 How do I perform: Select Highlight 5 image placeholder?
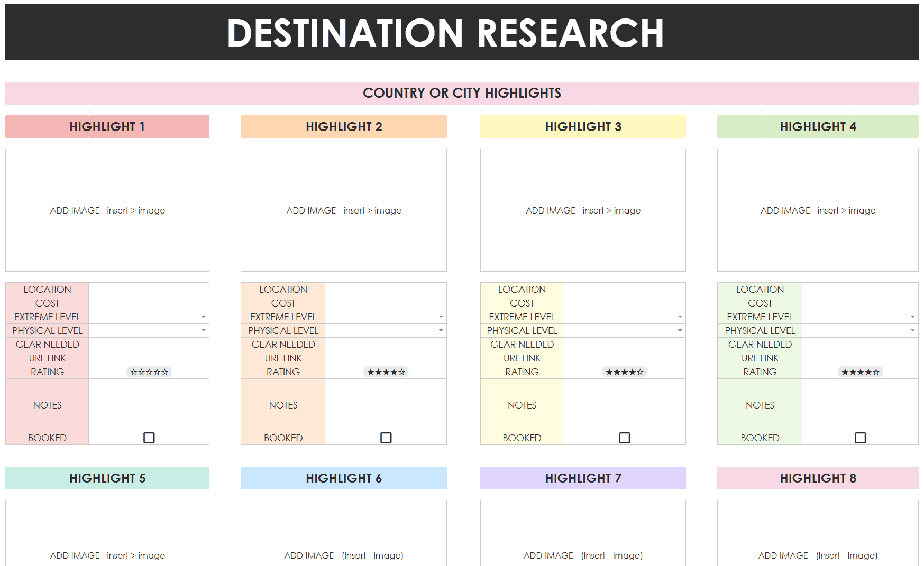pos(107,533)
